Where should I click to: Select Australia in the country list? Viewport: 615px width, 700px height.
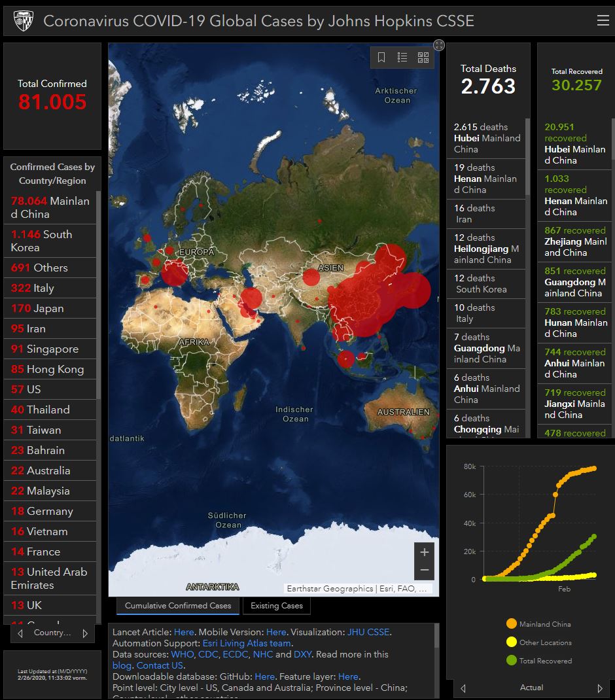pyautogui.click(x=50, y=470)
